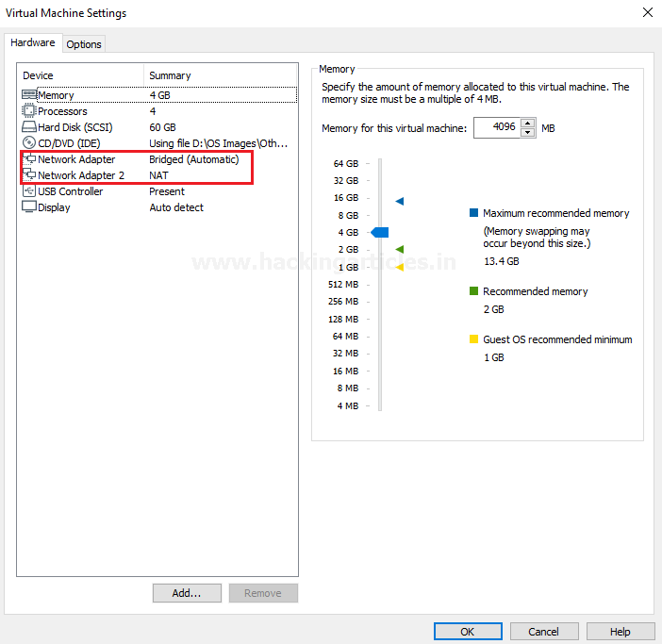Click the Add... button

coord(187,593)
